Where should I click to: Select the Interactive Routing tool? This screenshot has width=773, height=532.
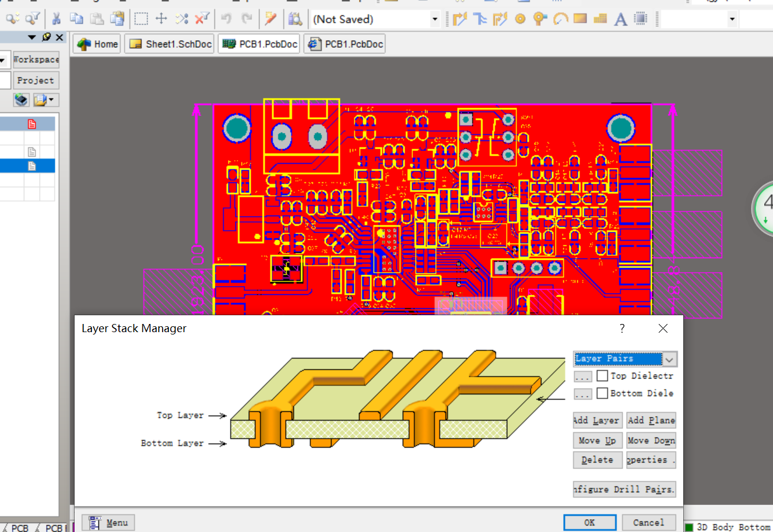[460, 19]
